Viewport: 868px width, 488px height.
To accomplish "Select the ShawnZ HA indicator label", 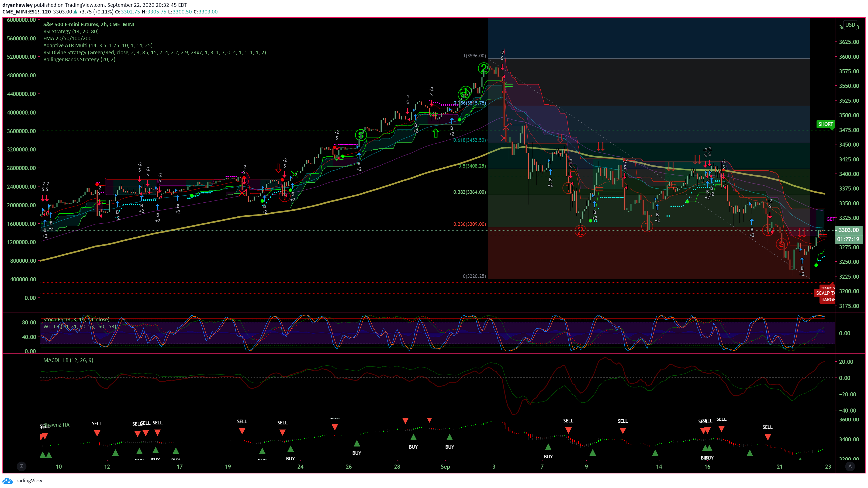I will pos(56,425).
